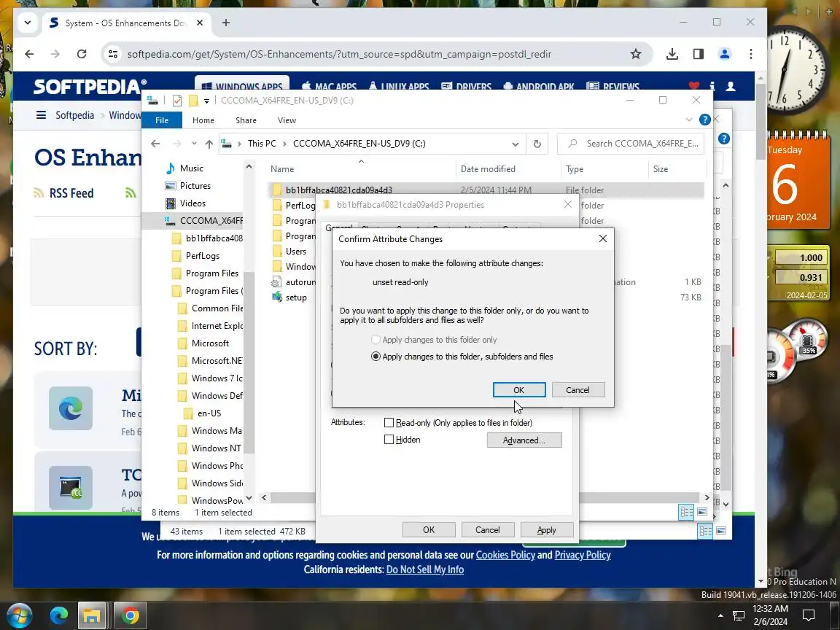The image size is (840, 630).
Task: Click Cancel in the Properties window
Action: click(488, 530)
